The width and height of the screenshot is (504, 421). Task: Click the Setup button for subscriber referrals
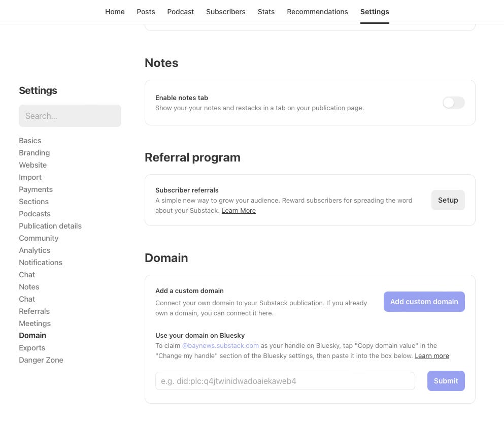click(448, 200)
